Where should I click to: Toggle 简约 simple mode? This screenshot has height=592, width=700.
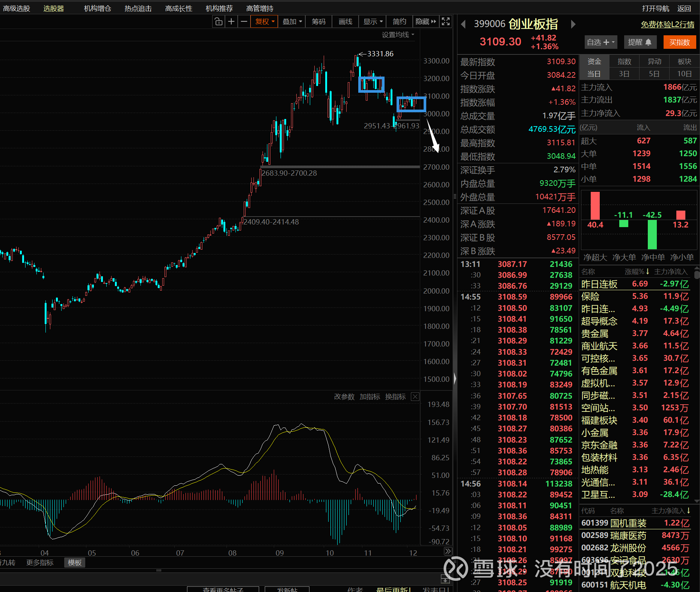(399, 22)
